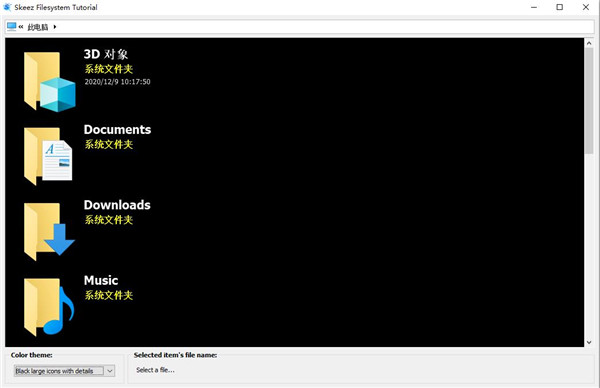Click the empty area of the address bar

325,27
